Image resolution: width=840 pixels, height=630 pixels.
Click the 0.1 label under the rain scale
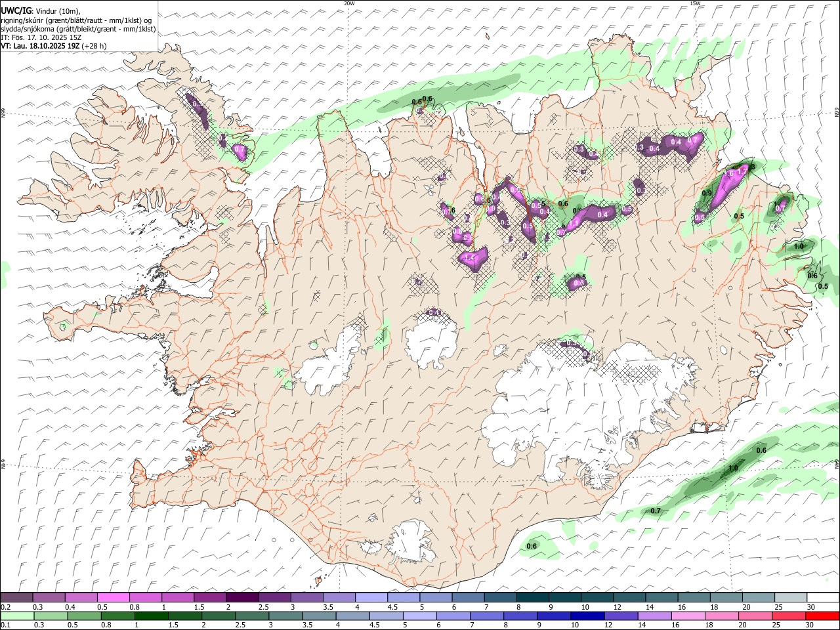(5, 625)
